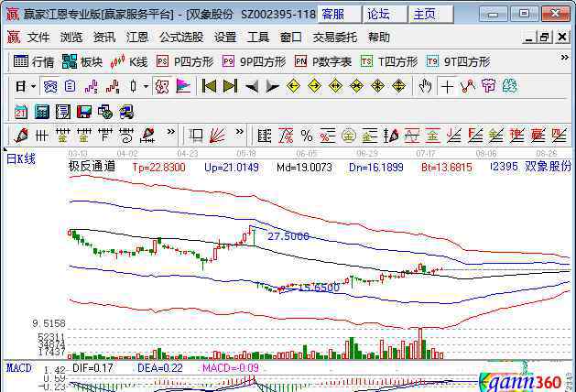The height and width of the screenshot is (392, 576).
Task: Click the 论坛 forum button
Action: pos(385,15)
